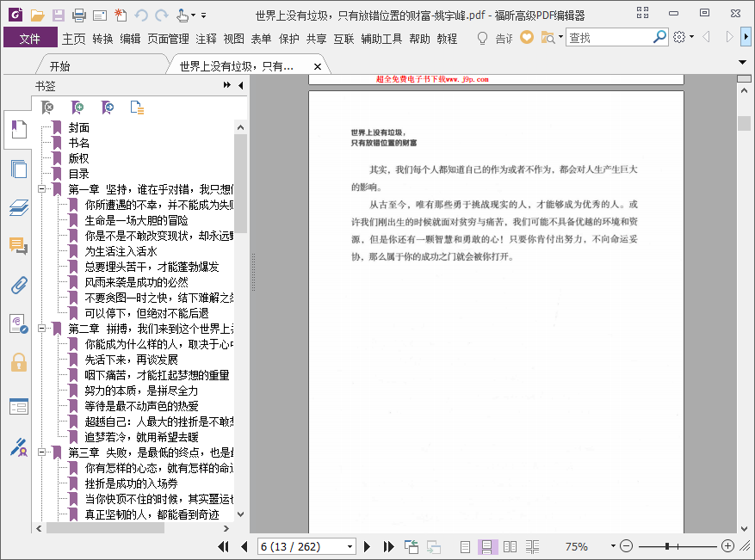Undo the last action
The width and height of the screenshot is (755, 560).
coord(141,15)
